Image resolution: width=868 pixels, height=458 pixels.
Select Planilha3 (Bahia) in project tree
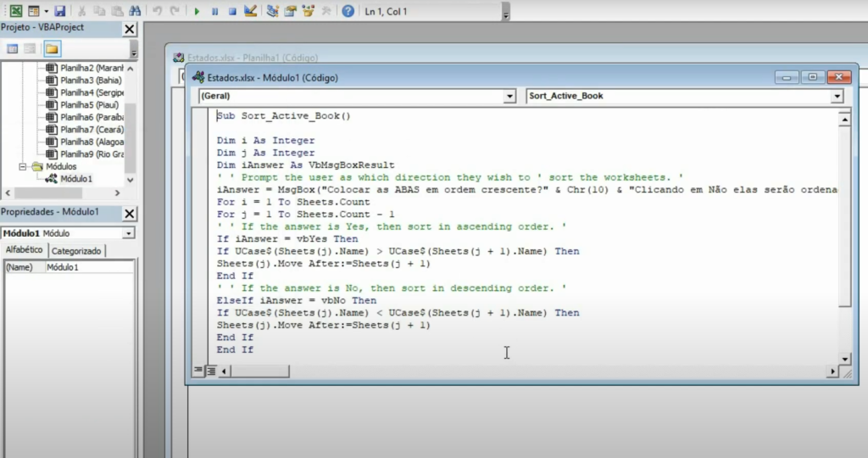coord(84,81)
